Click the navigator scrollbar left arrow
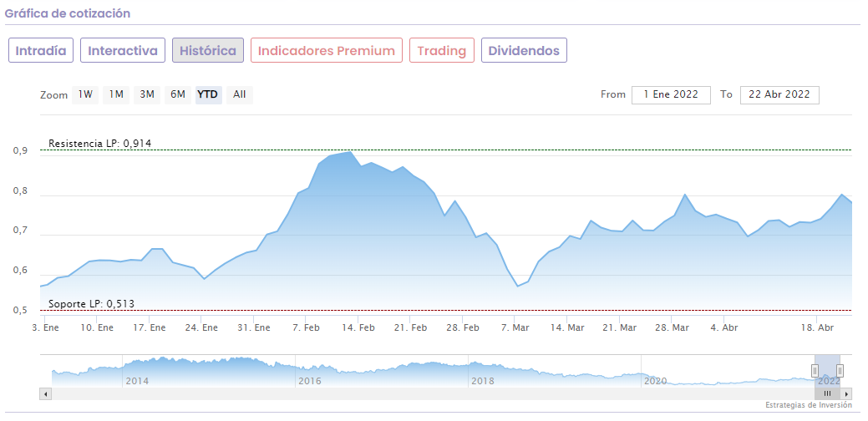 [45, 393]
